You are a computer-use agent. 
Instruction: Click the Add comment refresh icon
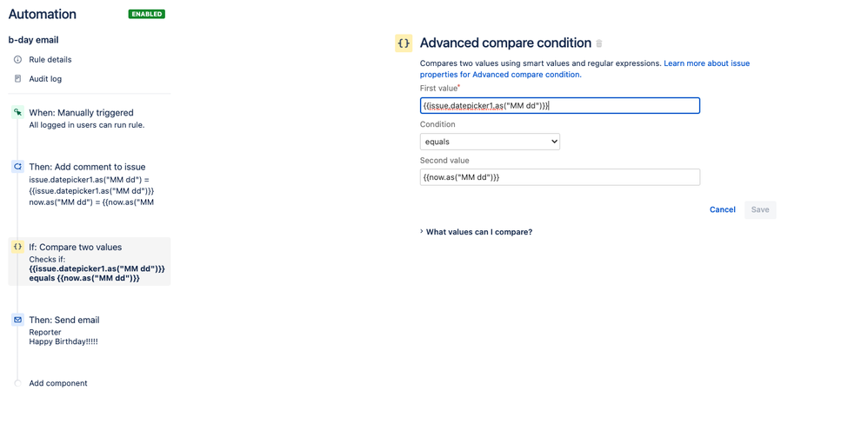pos(17,167)
